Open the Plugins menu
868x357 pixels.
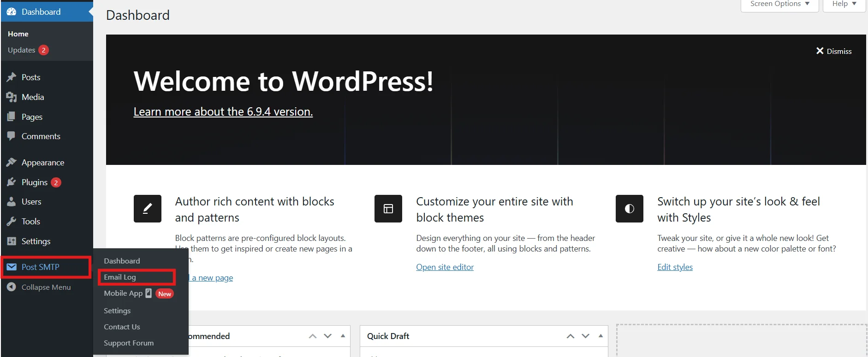coord(47,182)
